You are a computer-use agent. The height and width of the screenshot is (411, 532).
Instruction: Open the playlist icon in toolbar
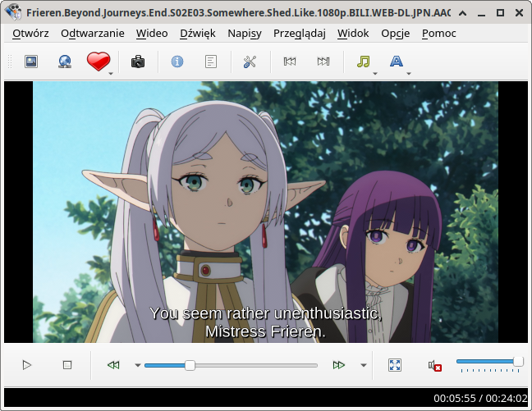coord(211,62)
